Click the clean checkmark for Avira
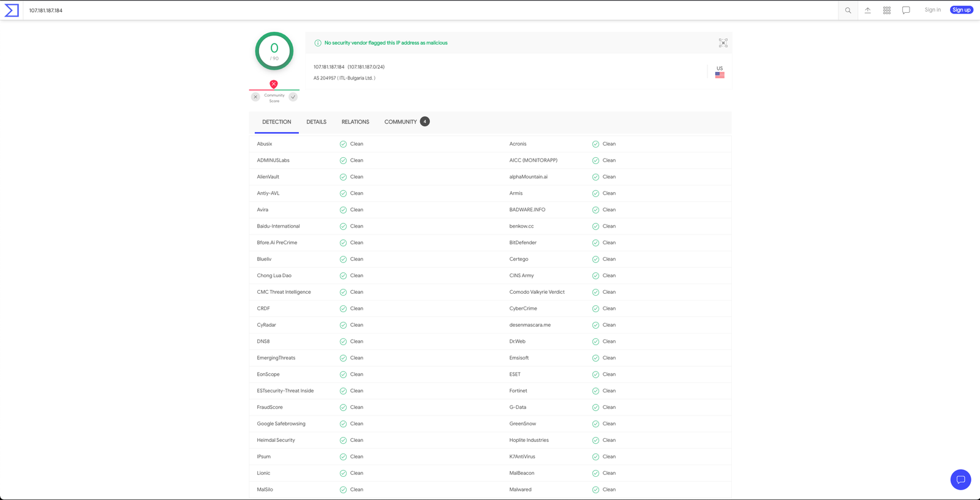This screenshot has width=980, height=500. click(x=343, y=210)
